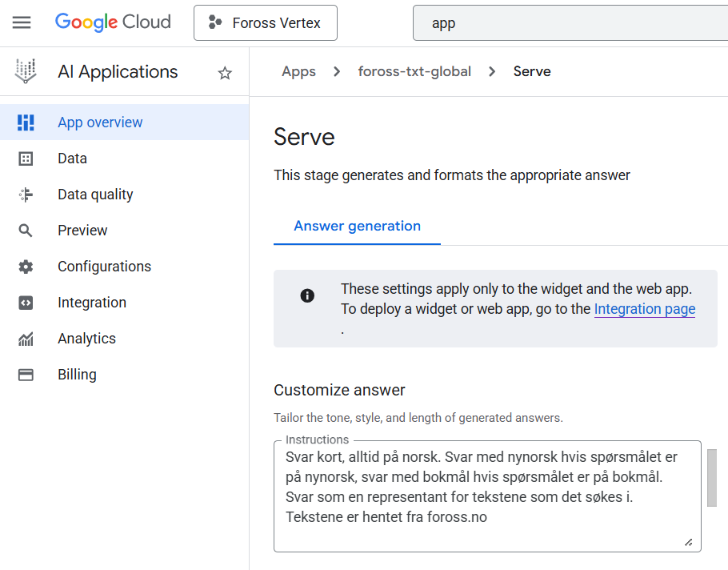Click the Configurations gear icon
The image size is (728, 570).
click(26, 267)
